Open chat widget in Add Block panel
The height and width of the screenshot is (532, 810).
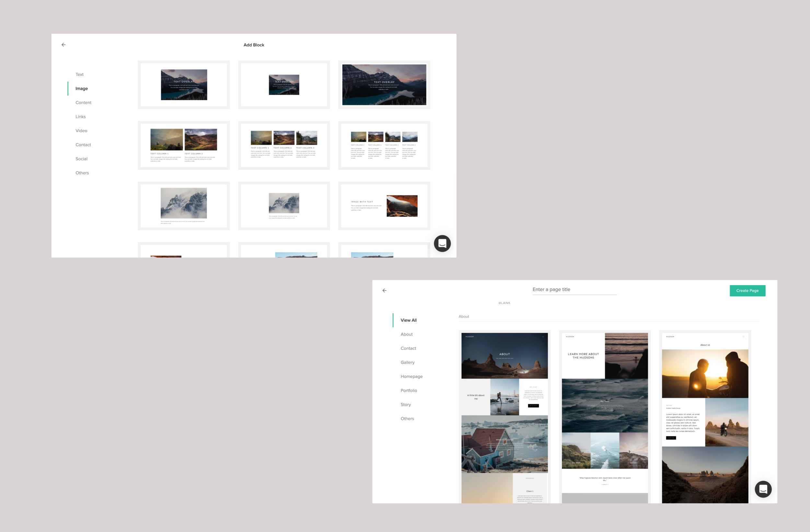(442, 243)
